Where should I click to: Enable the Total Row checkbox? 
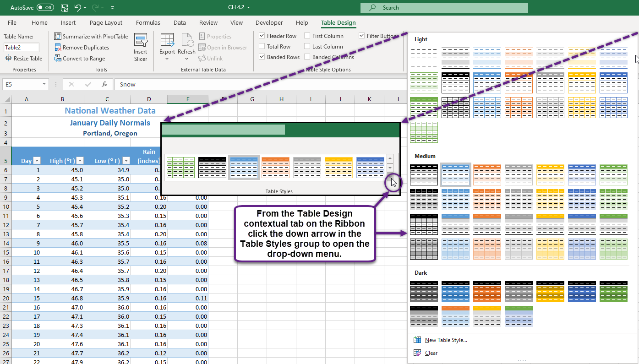pos(262,46)
